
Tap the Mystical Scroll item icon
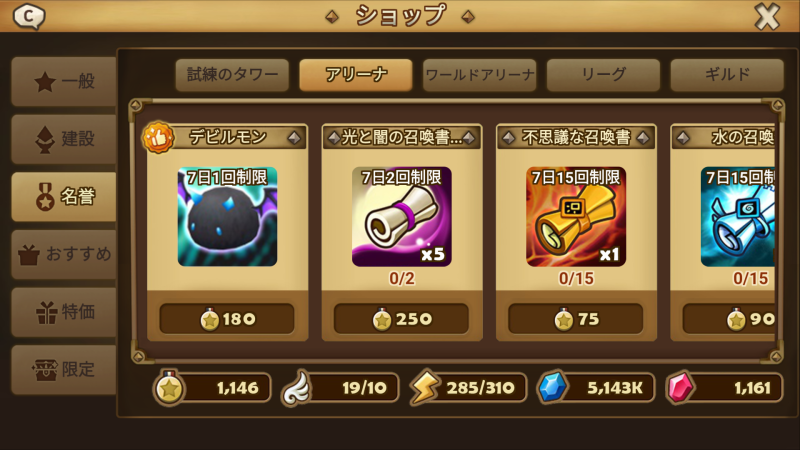click(x=576, y=216)
